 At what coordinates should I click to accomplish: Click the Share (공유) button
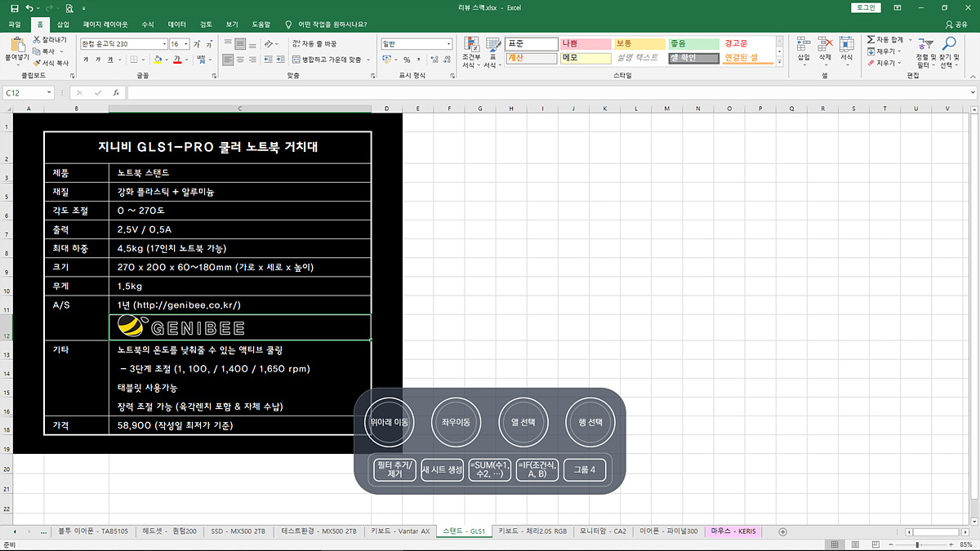coord(956,24)
